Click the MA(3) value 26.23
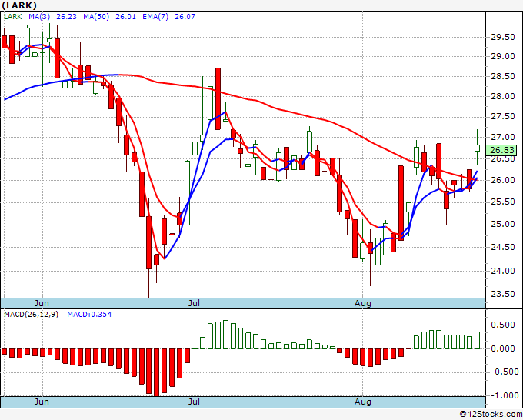 click(66, 17)
